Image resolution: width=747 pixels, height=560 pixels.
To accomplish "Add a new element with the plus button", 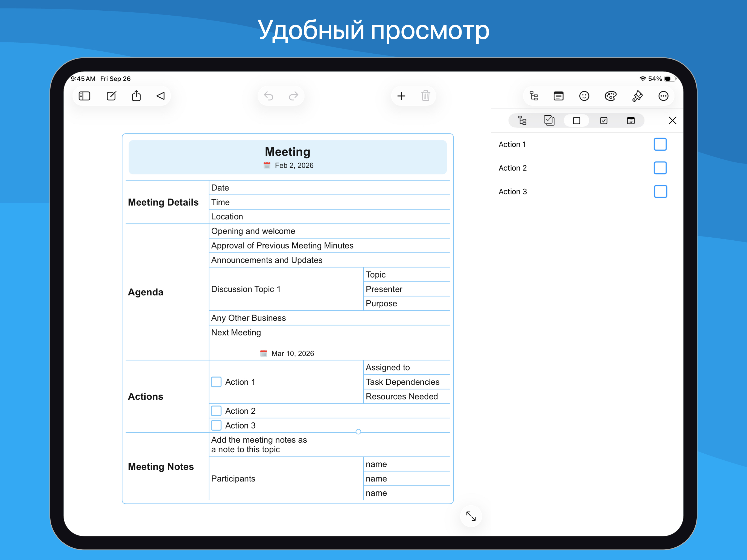I will tap(401, 96).
